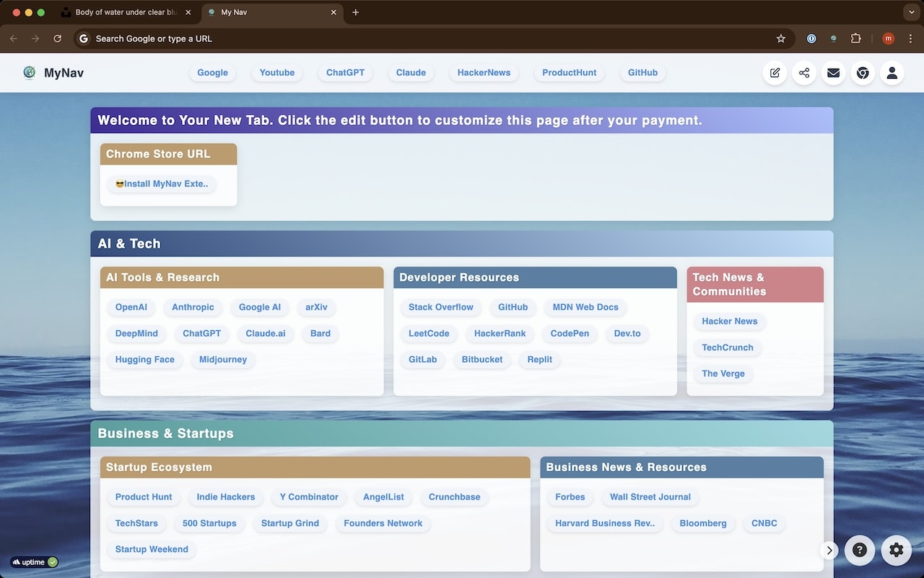Open the CodePen link
Screen dimensions: 924x578
570,334
